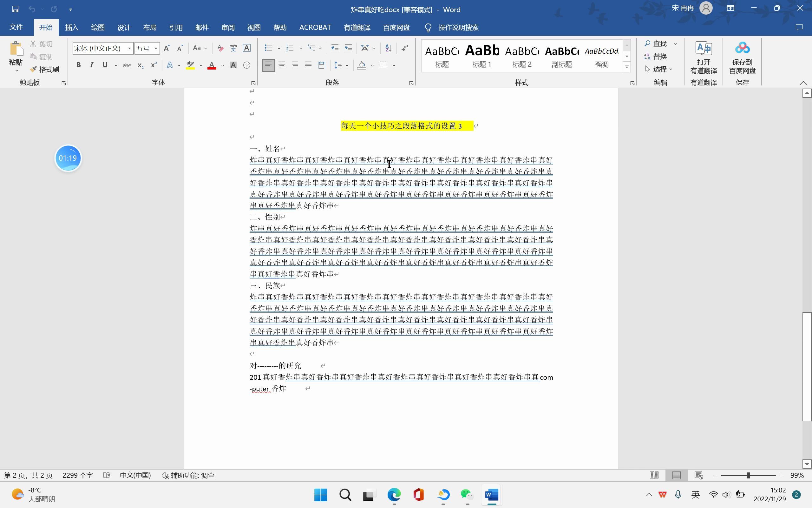Center align the text

pyautogui.click(x=282, y=65)
